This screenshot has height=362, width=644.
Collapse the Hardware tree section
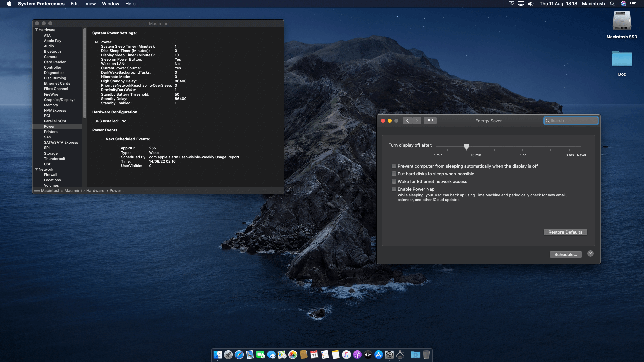[36, 30]
